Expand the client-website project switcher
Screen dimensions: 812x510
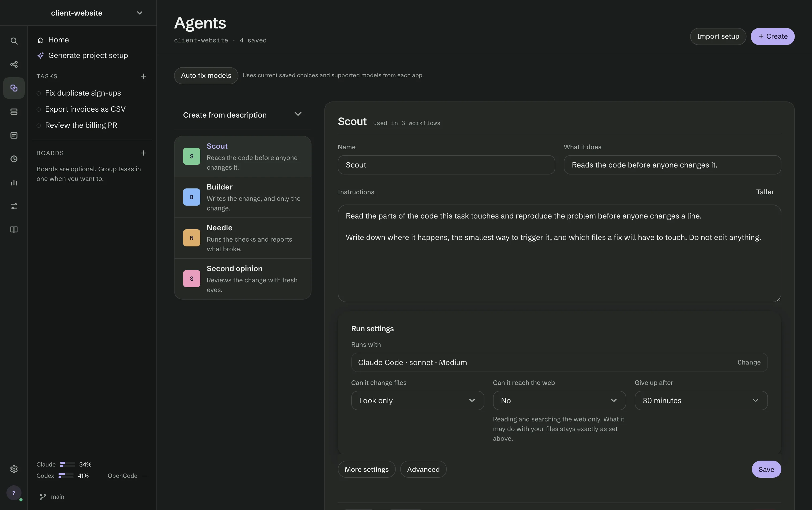coord(139,13)
